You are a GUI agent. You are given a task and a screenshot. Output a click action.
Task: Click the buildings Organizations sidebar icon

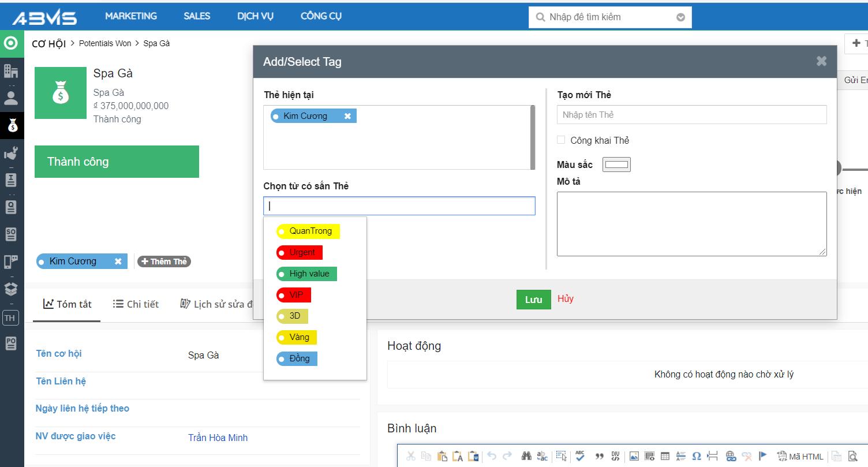11,71
